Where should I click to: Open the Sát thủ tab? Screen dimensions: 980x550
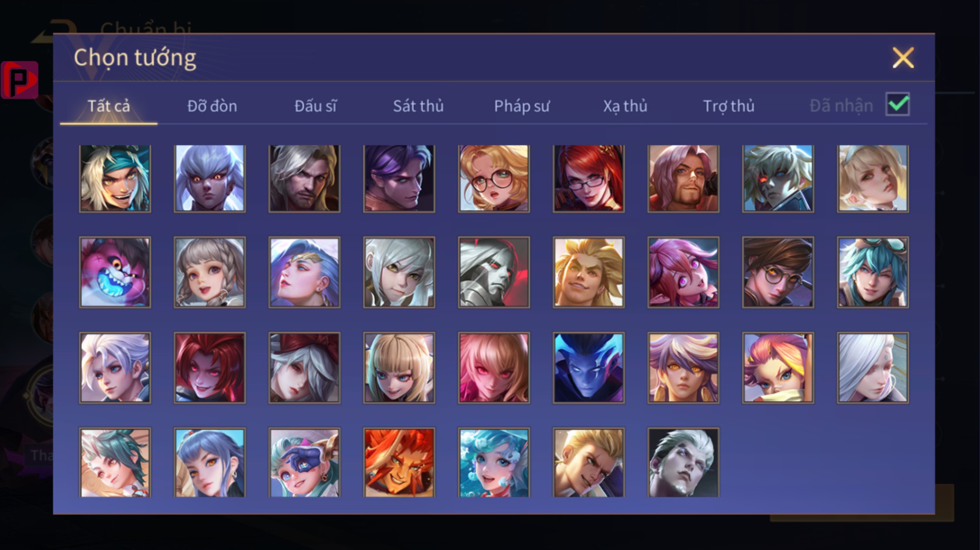coord(418,106)
